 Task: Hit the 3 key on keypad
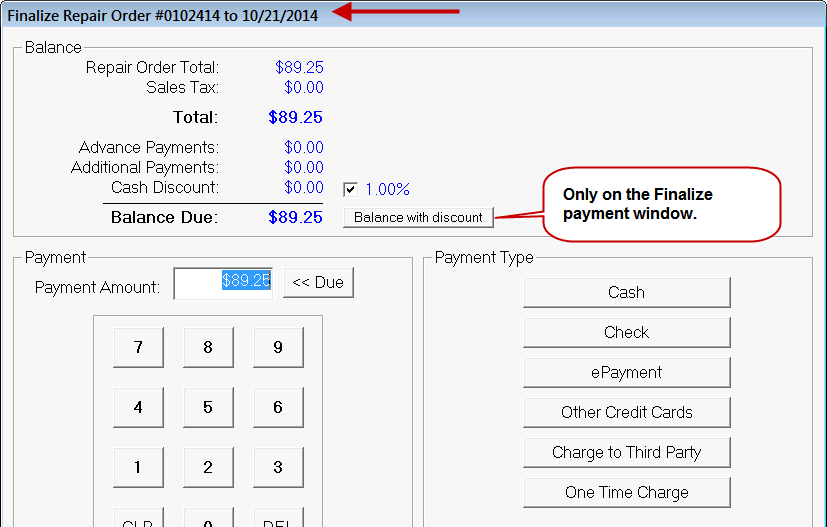point(278,468)
